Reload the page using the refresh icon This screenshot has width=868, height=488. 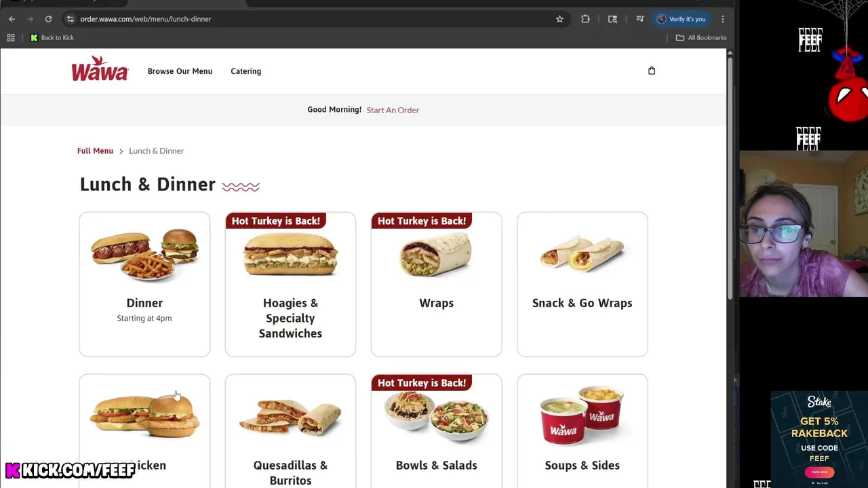[x=48, y=19]
